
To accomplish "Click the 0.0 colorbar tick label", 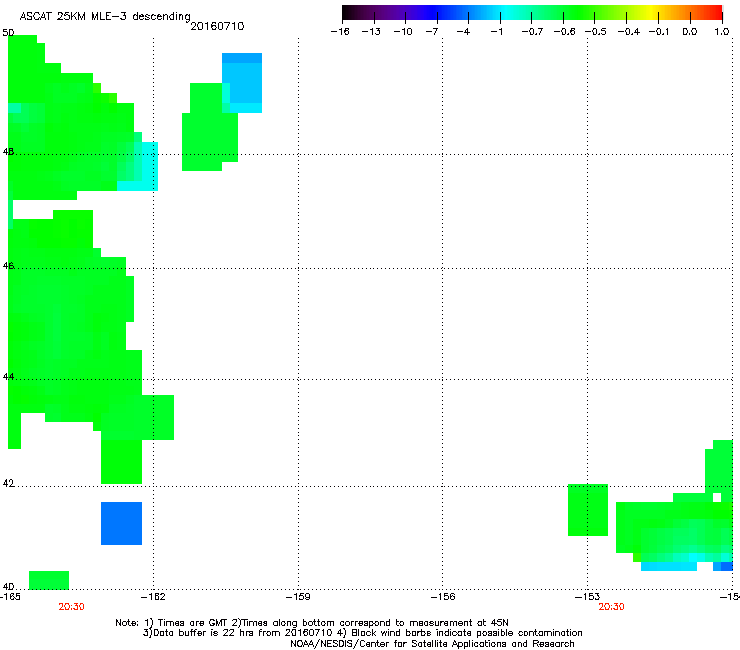I will [x=690, y=32].
